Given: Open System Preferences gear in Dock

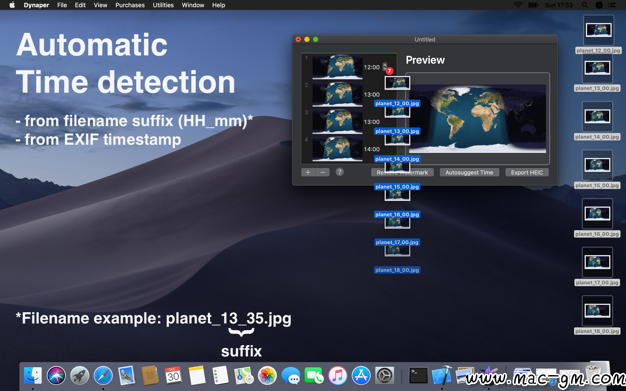Looking at the screenshot, I should 384,375.
